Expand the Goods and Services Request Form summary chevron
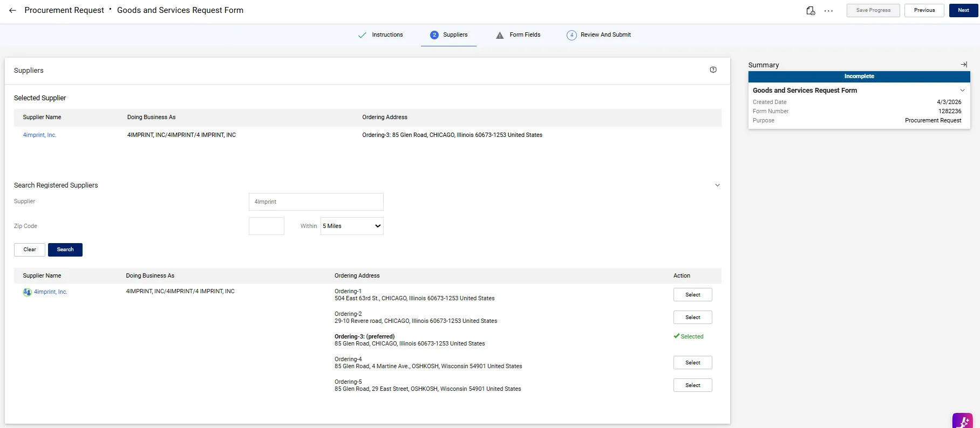This screenshot has height=428, width=980. (962, 91)
